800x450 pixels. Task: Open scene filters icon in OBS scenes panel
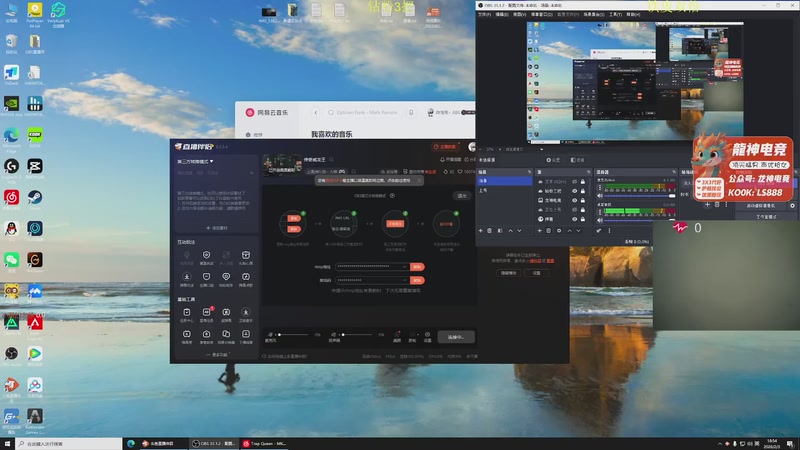500,231
